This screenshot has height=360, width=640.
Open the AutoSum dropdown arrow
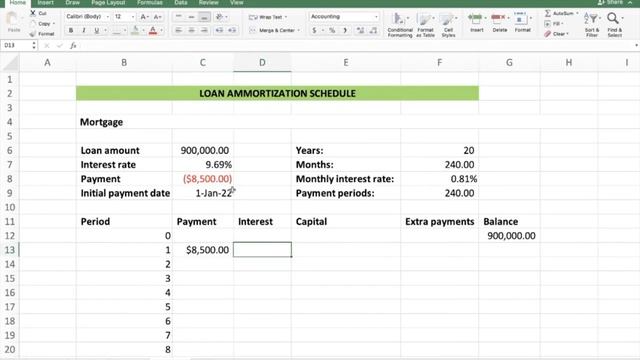pyautogui.click(x=577, y=13)
